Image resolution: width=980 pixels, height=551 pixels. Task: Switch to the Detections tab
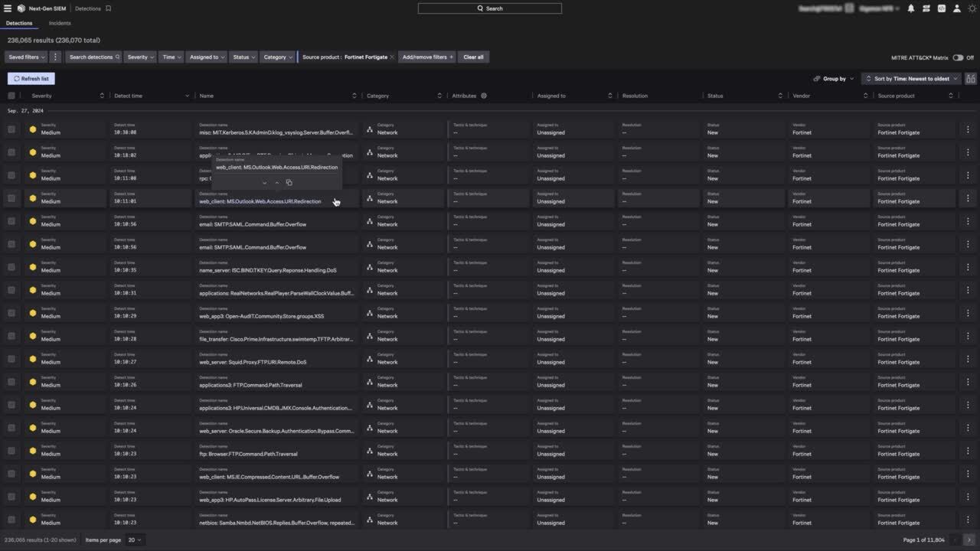coord(19,23)
